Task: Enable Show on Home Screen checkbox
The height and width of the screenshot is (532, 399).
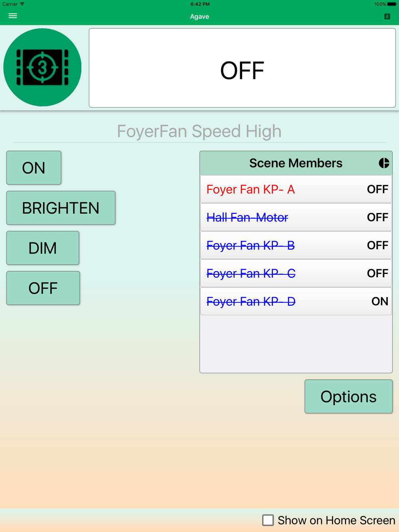Action: [268, 520]
